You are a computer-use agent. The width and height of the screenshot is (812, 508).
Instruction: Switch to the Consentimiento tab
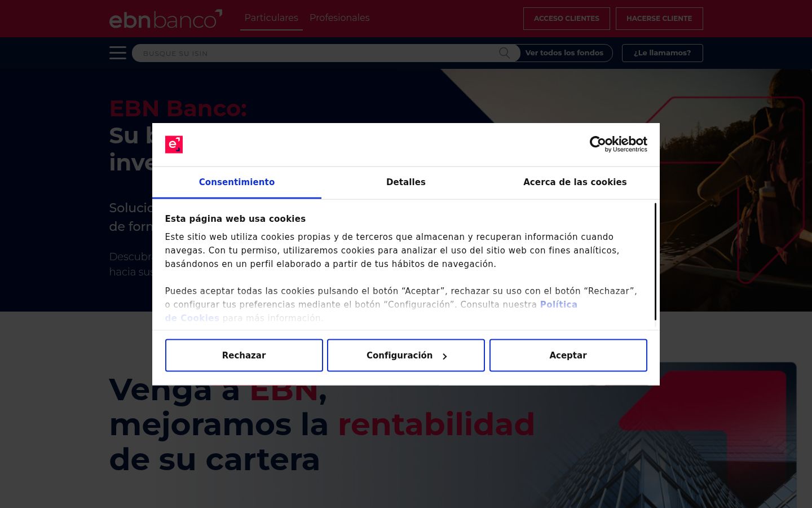pyautogui.click(x=237, y=182)
